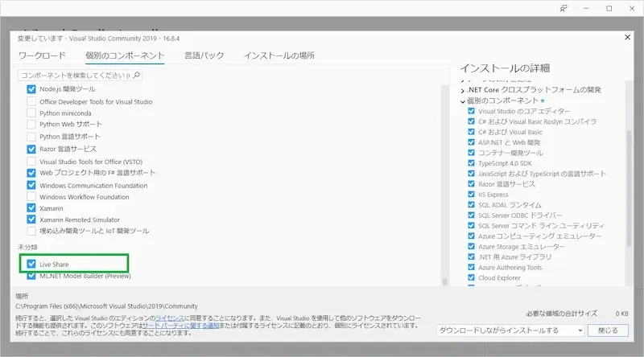644x357 pixels.
Task: Check Python Web サポート
Action: 31,124
